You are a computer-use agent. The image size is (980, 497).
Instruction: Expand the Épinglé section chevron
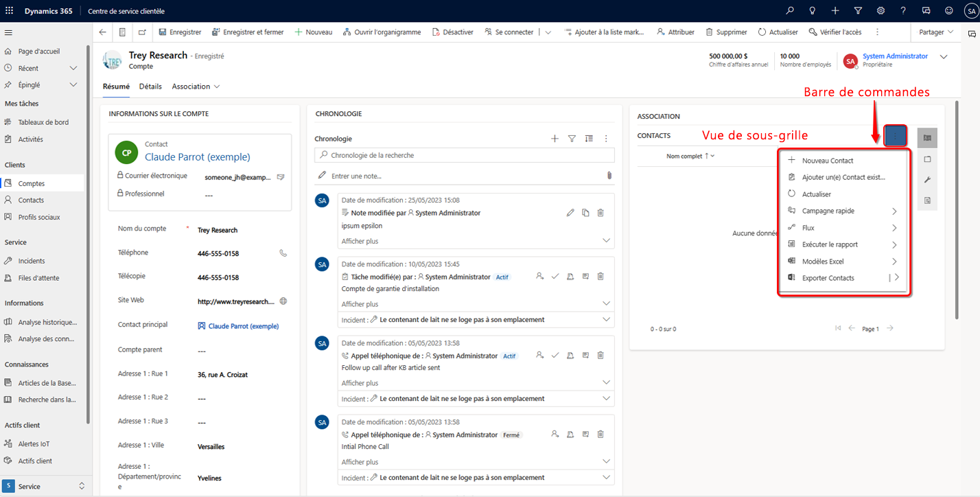73,85
